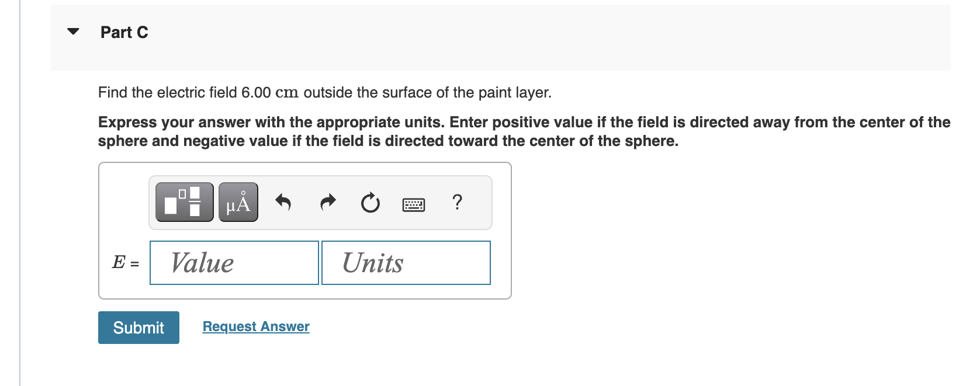Select the Part C heading

(x=124, y=32)
